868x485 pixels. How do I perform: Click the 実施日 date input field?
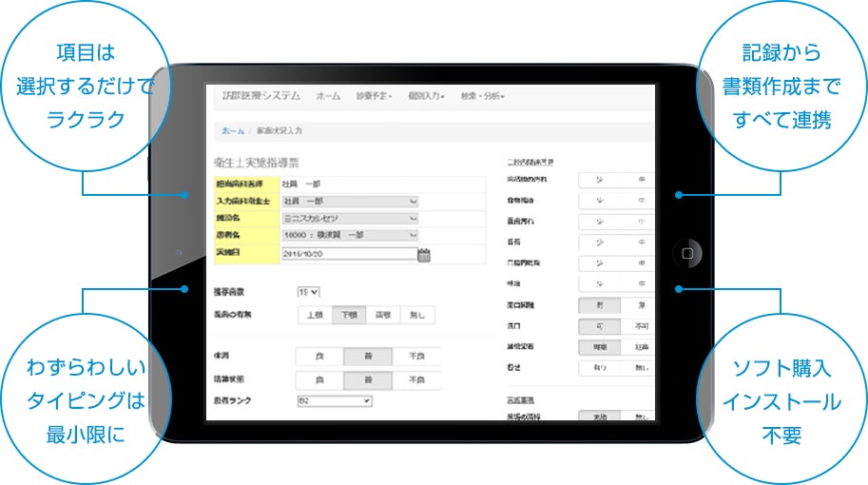pos(349,254)
